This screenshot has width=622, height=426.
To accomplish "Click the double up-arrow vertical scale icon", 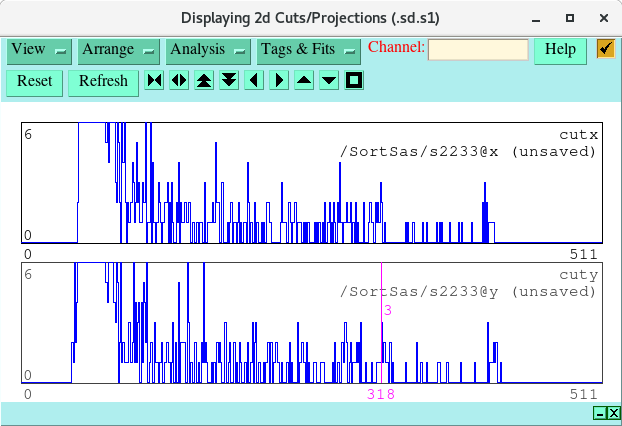I will coord(204,81).
